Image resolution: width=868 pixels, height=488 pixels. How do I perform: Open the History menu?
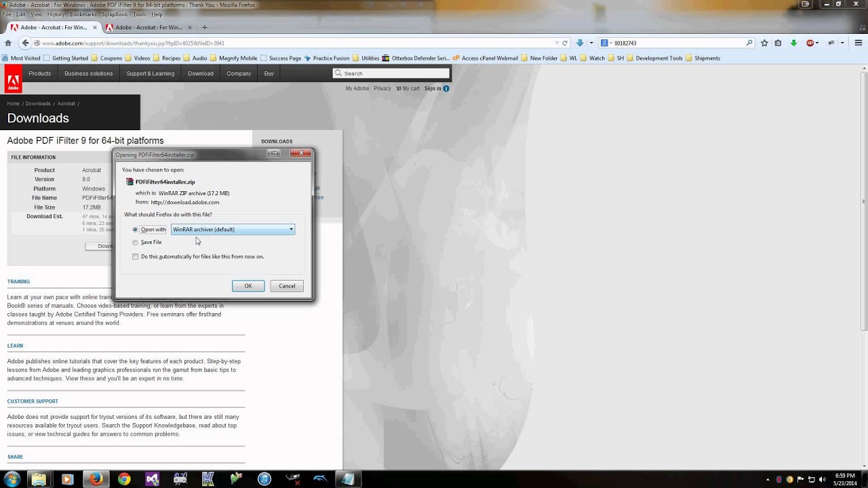(56, 14)
